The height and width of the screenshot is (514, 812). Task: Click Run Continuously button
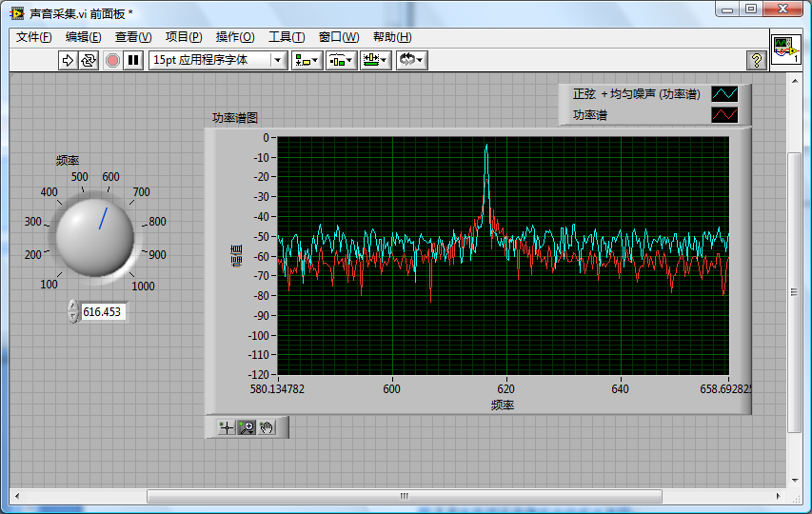89,60
